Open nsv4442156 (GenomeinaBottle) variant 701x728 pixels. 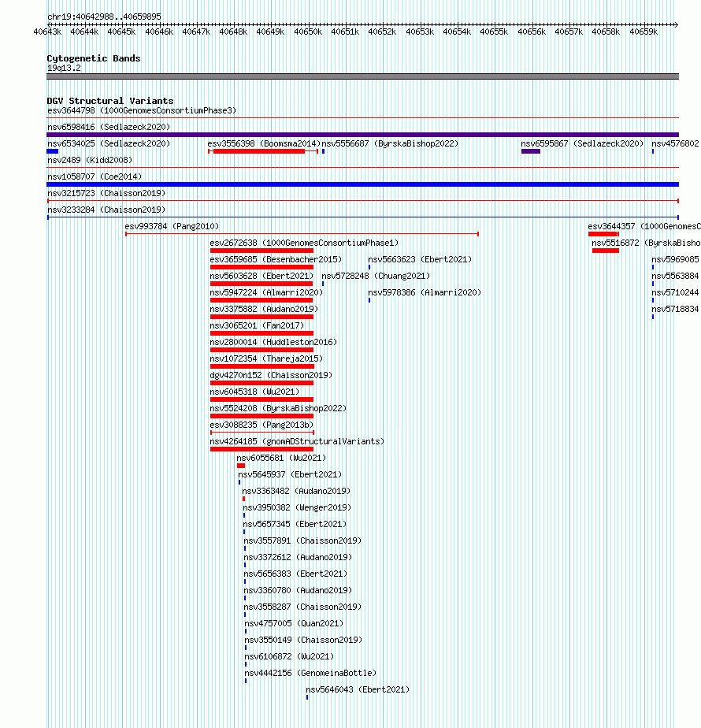pyautogui.click(x=310, y=673)
